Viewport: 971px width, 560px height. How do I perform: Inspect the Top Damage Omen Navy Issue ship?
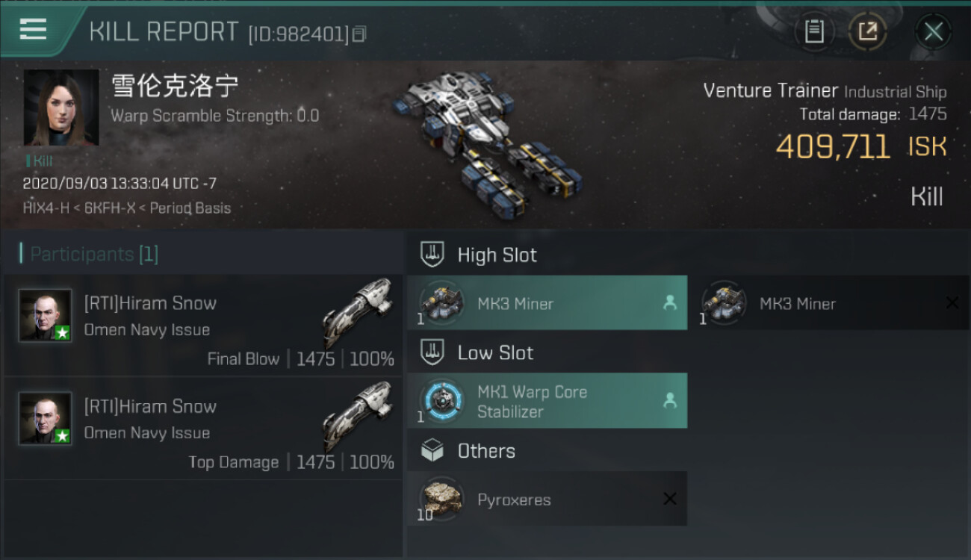pos(357,416)
